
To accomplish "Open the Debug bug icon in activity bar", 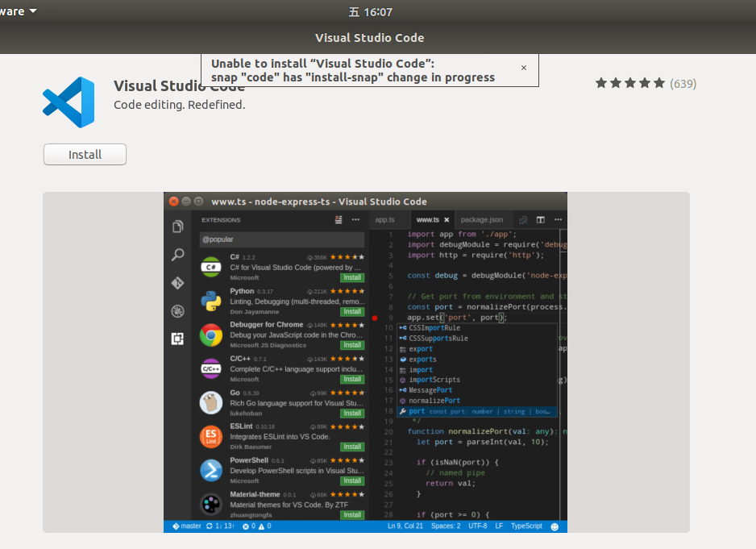I will (x=178, y=311).
